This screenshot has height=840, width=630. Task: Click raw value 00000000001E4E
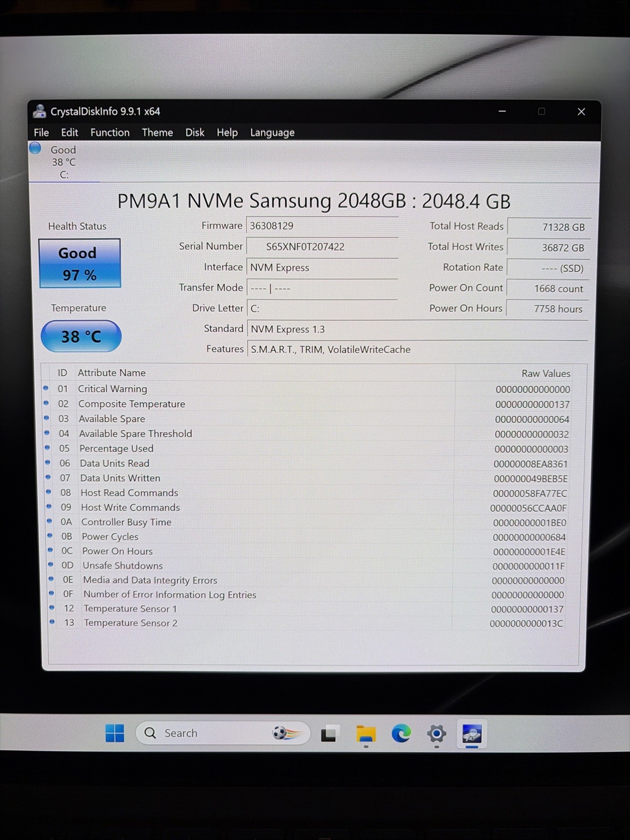pos(529,552)
